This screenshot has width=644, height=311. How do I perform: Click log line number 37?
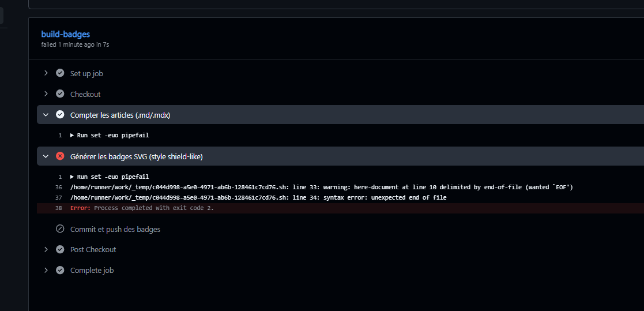click(58, 197)
